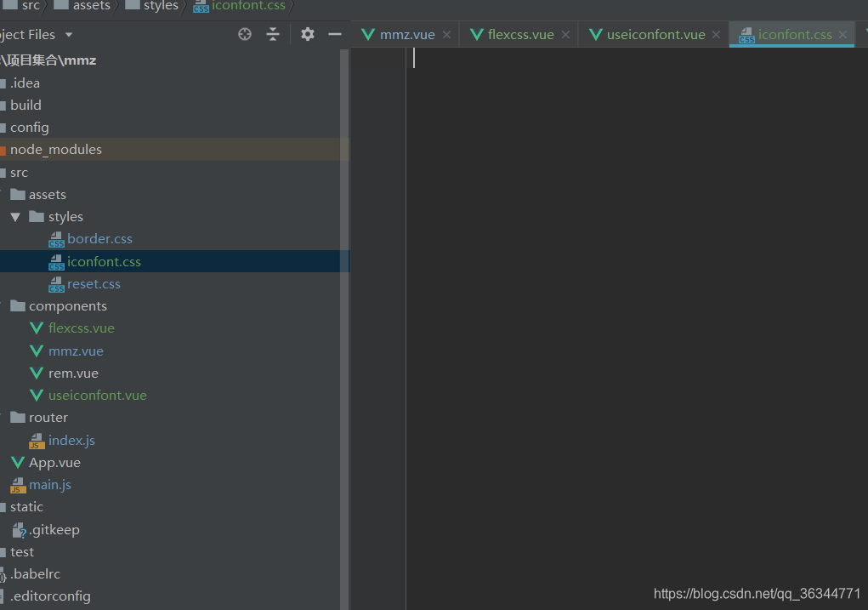Open main.js file
Viewport: 868px width, 610px height.
(x=50, y=485)
